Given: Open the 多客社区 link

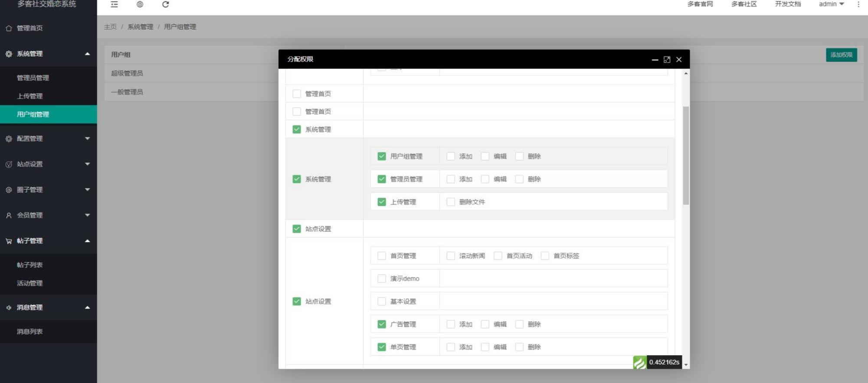Looking at the screenshot, I should [744, 4].
